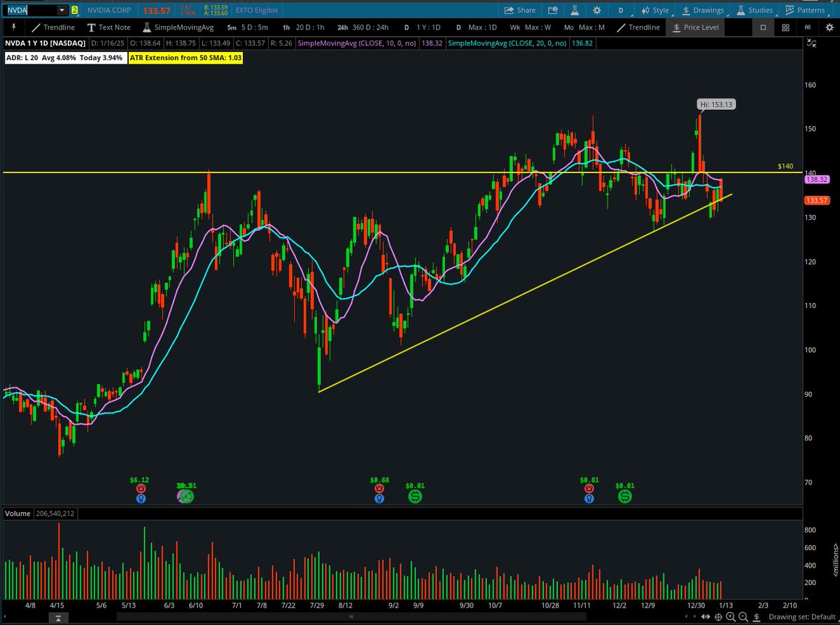This screenshot has width=840, height=625.
Task: Select the first Trendline drawing tool
Action: point(55,28)
